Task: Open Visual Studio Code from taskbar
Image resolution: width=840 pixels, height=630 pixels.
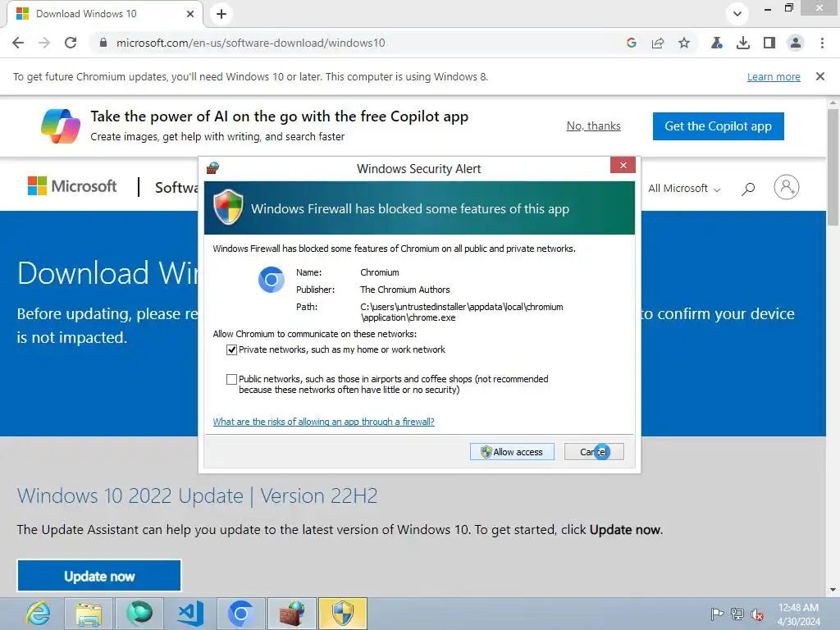Action: coord(190,614)
